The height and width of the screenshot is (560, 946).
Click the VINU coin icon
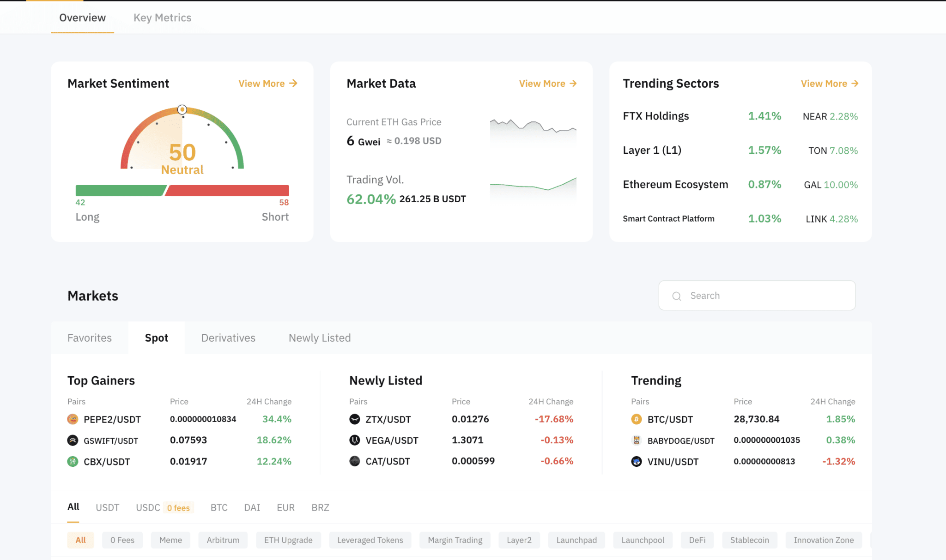637,462
